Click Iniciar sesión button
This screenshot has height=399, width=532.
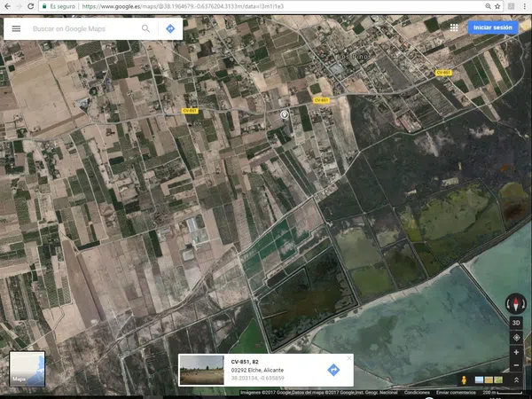tap(493, 27)
